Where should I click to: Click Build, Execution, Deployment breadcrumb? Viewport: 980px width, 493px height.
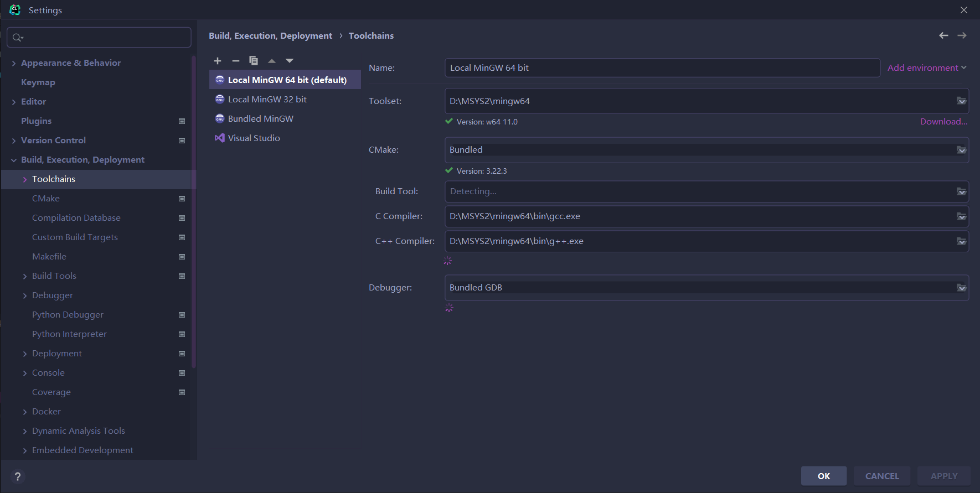point(270,35)
